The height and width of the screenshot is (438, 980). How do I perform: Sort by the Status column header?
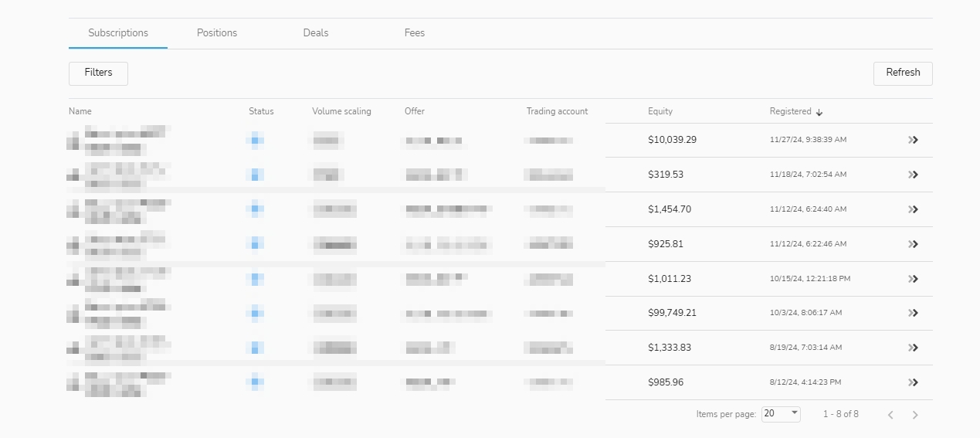[261, 111]
